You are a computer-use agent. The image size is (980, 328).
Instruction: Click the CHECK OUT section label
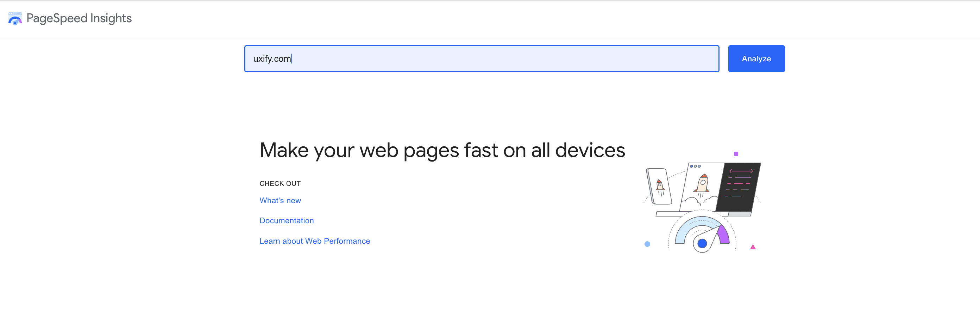tap(280, 183)
